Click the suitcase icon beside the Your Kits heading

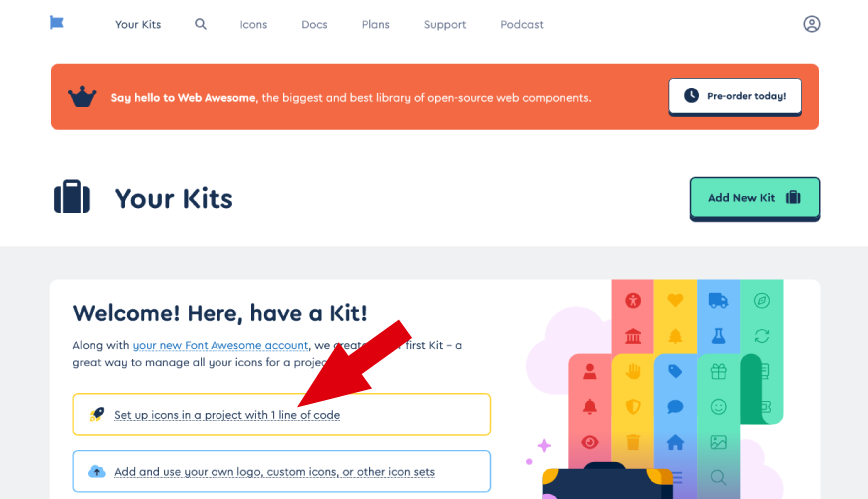[72, 198]
